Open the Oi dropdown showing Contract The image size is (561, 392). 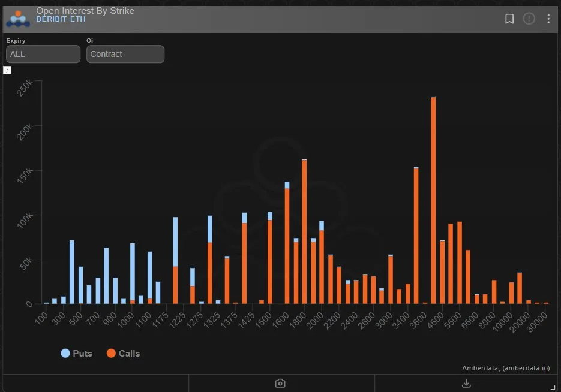tap(125, 54)
